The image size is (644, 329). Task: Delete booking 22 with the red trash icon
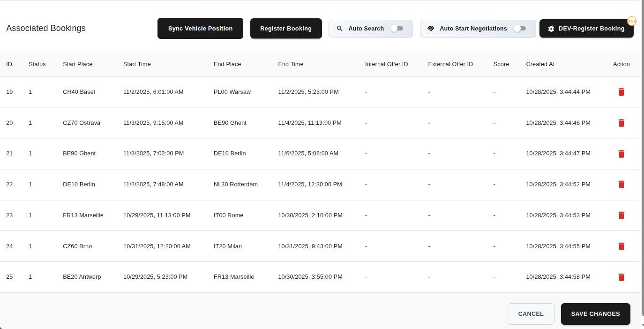(x=621, y=184)
